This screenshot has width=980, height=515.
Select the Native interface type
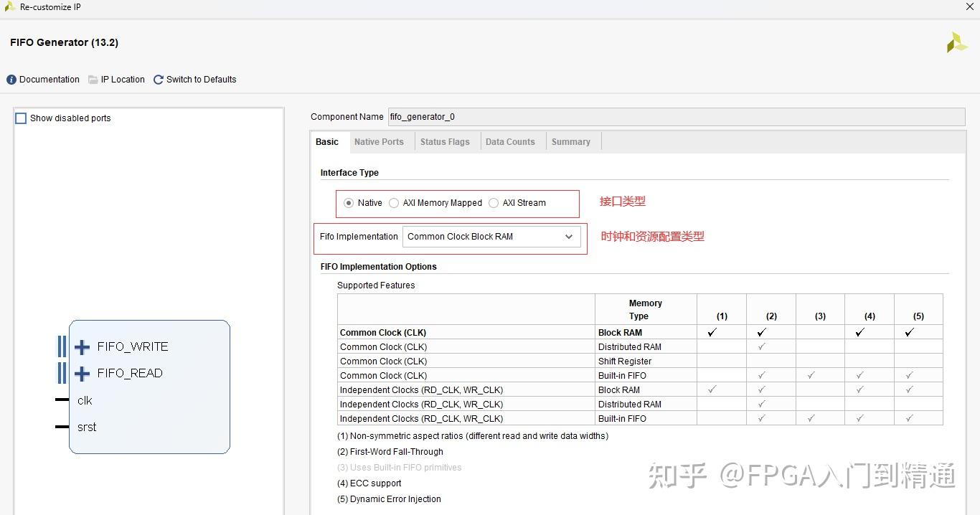click(349, 203)
